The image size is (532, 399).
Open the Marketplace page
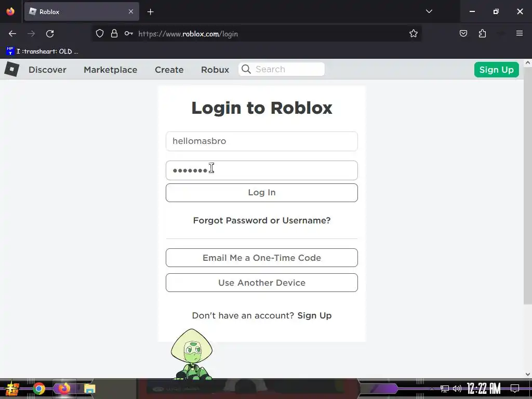(x=111, y=70)
